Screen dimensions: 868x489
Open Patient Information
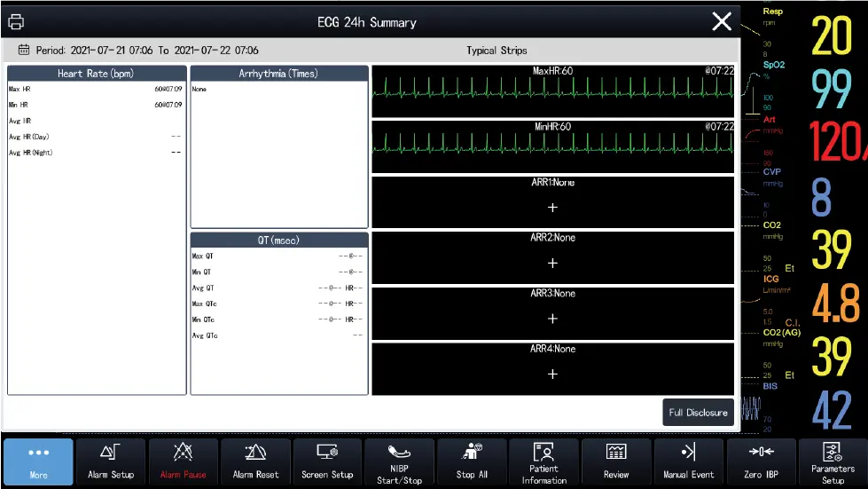[x=543, y=462]
